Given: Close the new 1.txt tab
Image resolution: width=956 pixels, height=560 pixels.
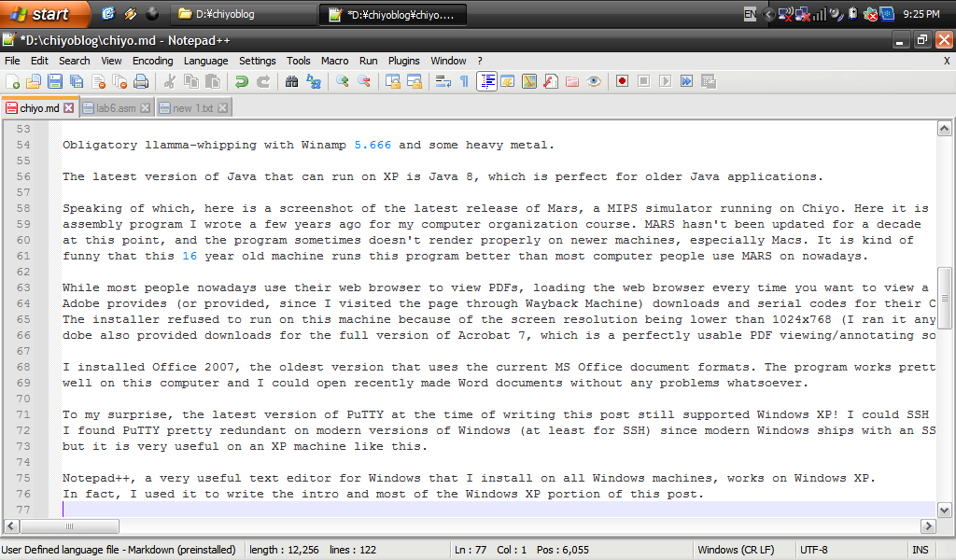Looking at the screenshot, I should click(222, 108).
